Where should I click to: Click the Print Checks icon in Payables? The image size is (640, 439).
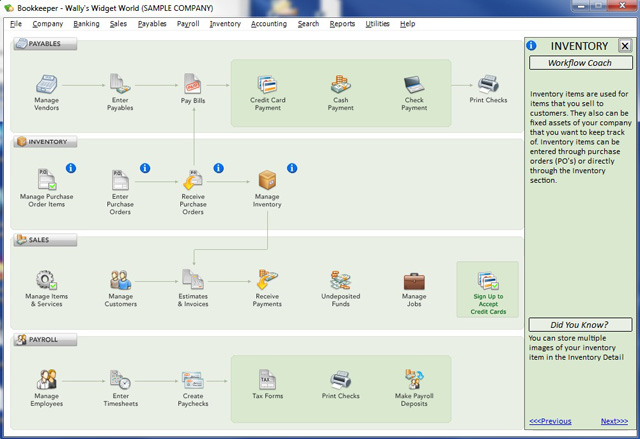(488, 86)
